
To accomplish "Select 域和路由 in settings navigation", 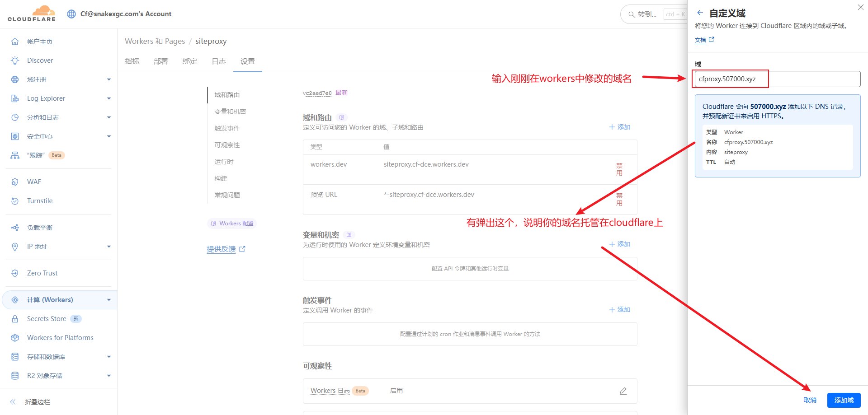I will pos(227,95).
